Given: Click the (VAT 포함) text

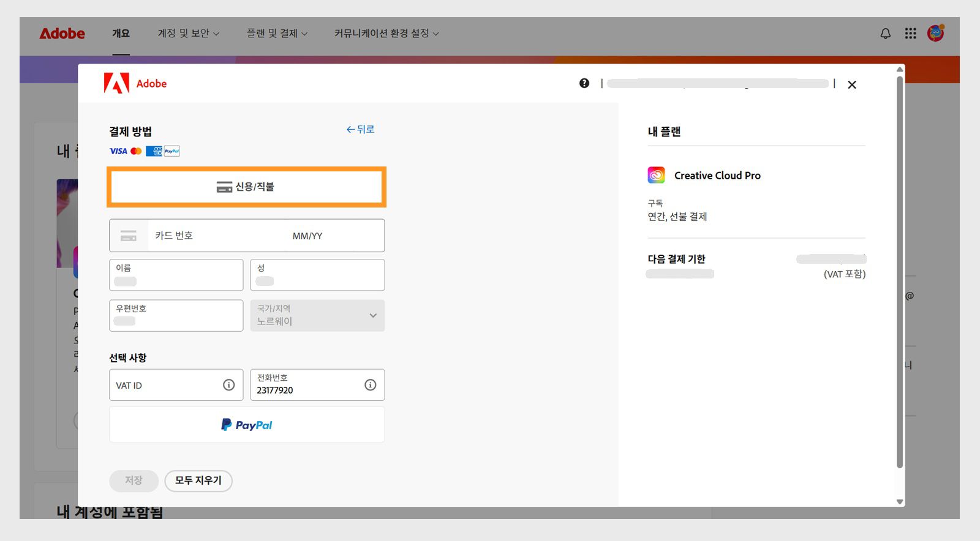Looking at the screenshot, I should 845,274.
